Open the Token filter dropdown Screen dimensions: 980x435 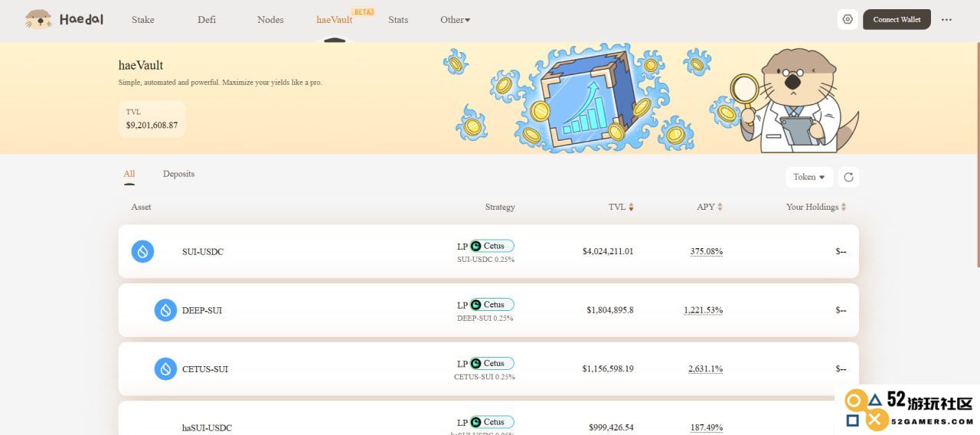click(x=809, y=177)
